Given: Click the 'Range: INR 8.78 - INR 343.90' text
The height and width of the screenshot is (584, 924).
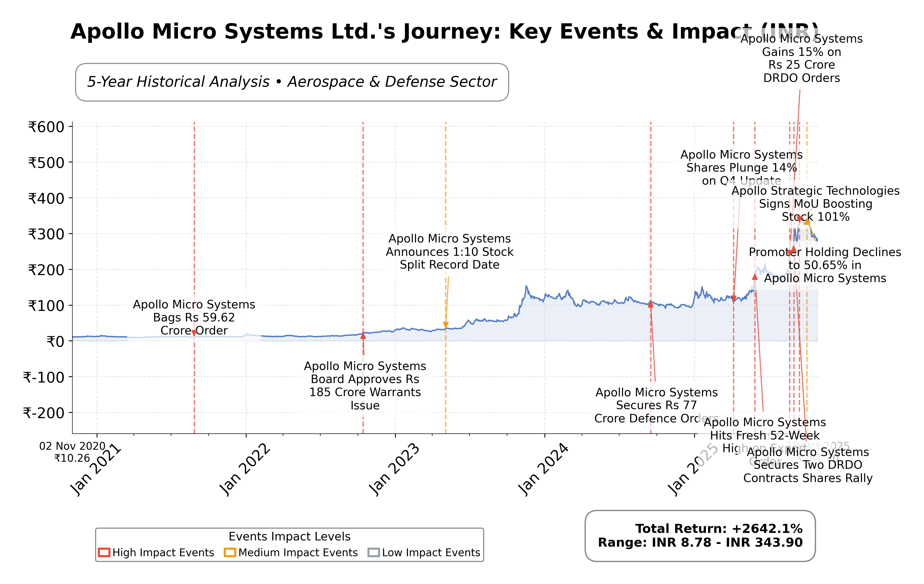Looking at the screenshot, I should (700, 542).
